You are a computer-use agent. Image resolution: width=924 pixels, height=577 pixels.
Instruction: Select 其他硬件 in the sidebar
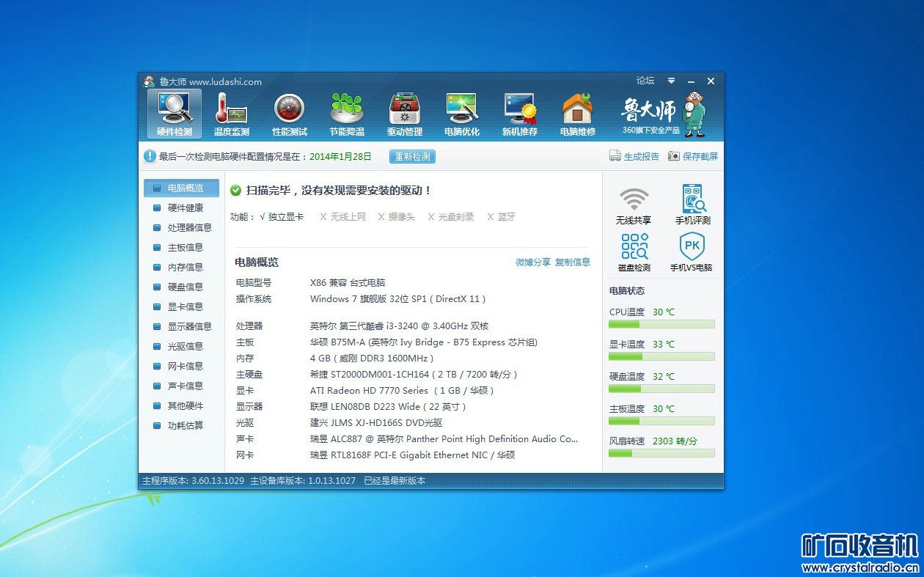(x=181, y=405)
